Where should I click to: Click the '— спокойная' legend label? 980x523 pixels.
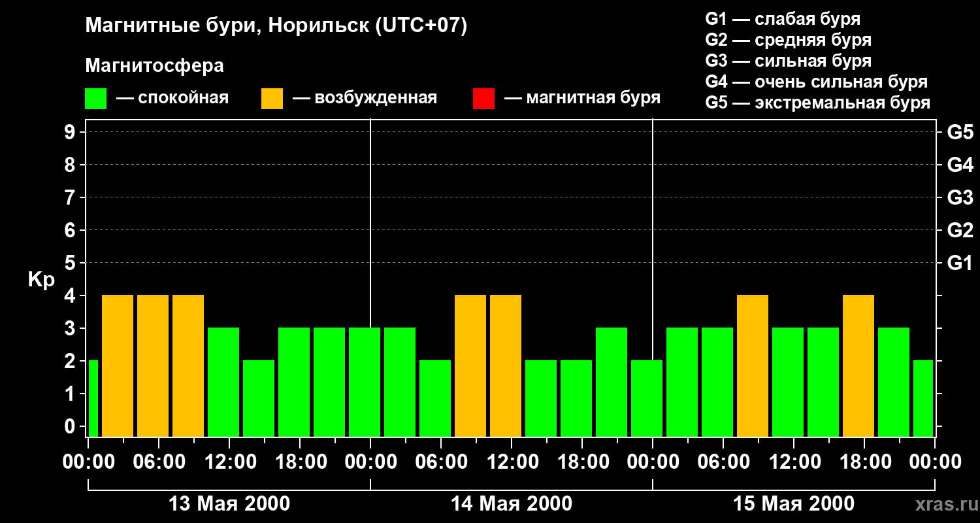coord(172,98)
